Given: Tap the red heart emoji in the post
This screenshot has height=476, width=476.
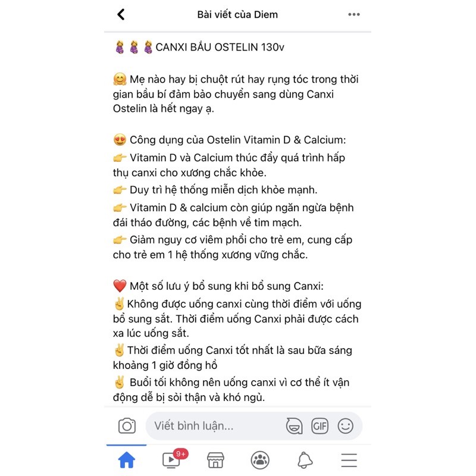Looking at the screenshot, I should [x=120, y=286].
